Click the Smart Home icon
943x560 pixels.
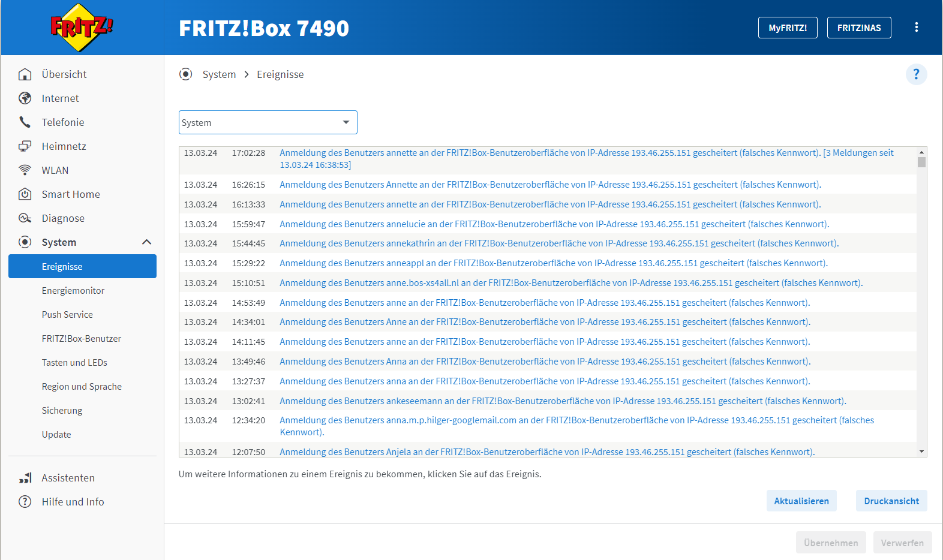[x=25, y=194]
